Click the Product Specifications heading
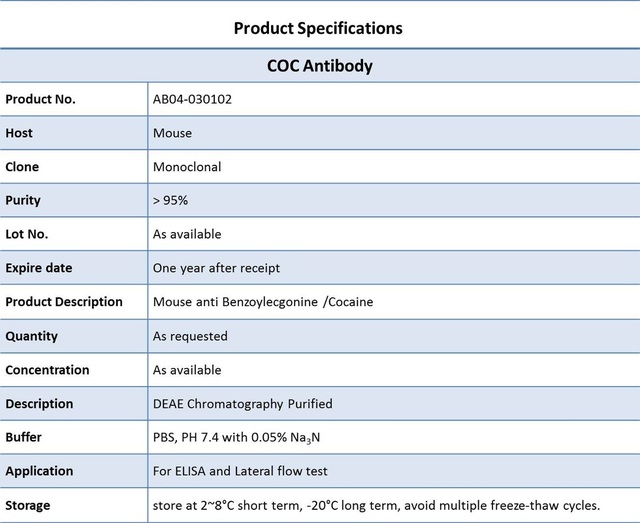Viewport: 640px width, 523px height. (318, 29)
